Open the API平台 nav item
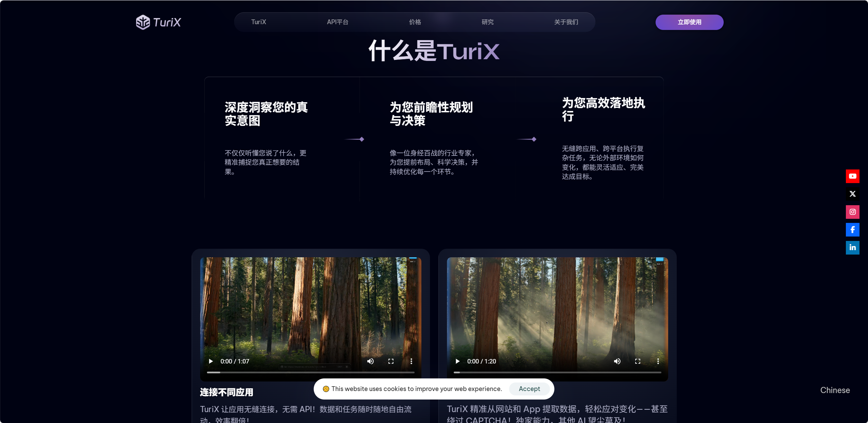The image size is (868, 423). point(337,22)
